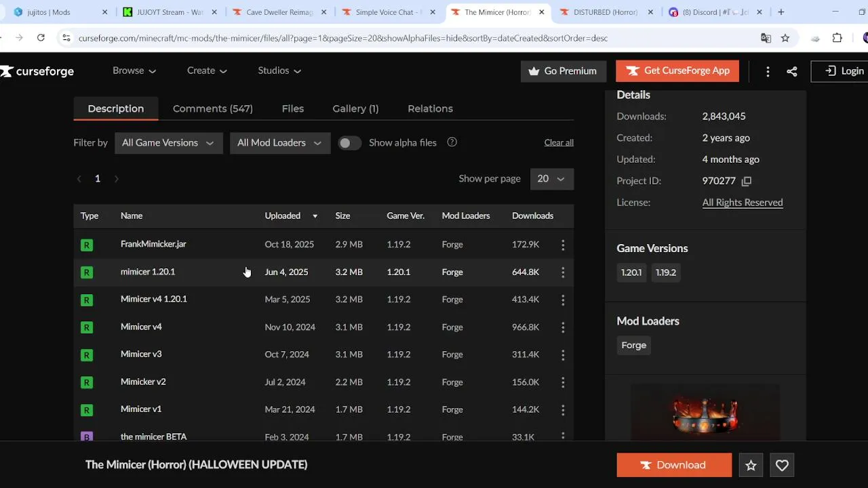The height and width of the screenshot is (488, 868).
Task: Go to previous page arrow in pagination
Action: point(79,179)
